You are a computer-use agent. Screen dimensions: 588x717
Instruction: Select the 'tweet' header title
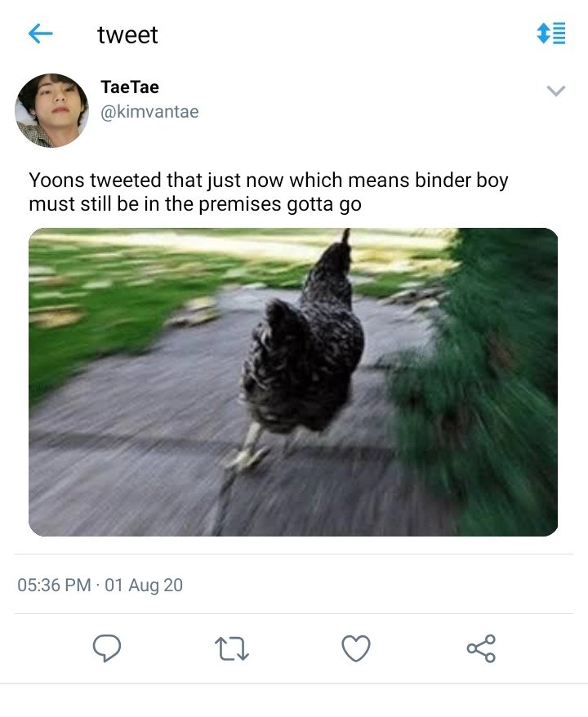[x=127, y=35]
